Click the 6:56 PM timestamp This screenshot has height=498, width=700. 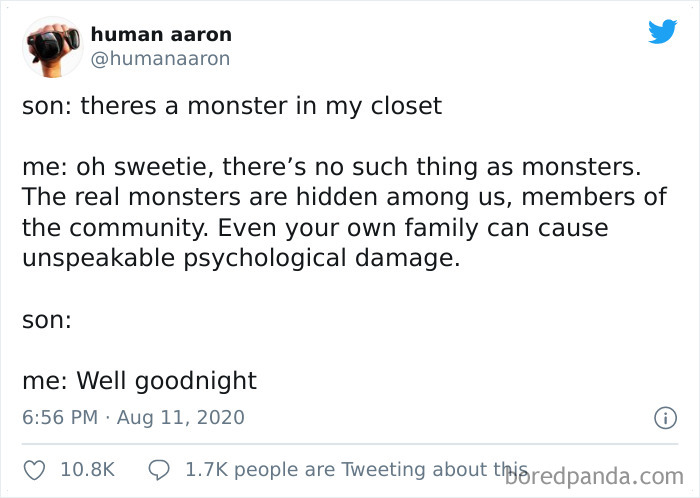[x=59, y=417]
